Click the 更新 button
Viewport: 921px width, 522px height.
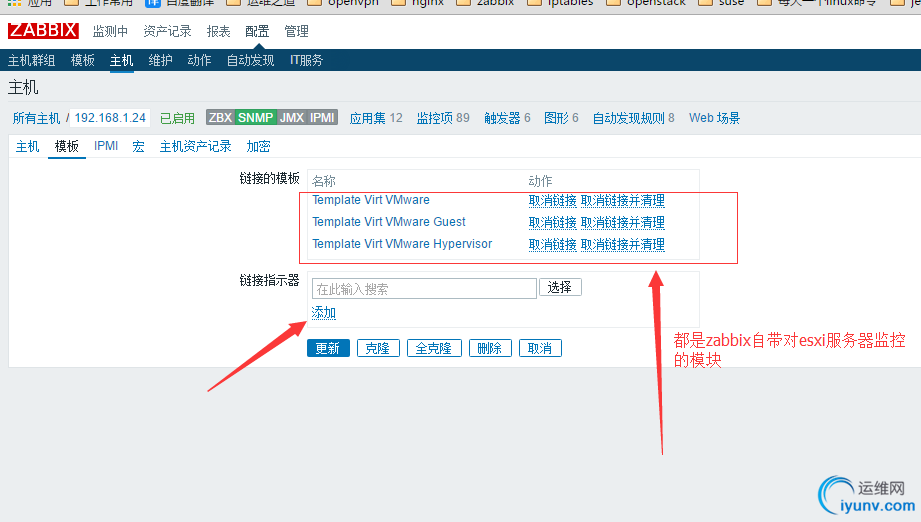point(328,348)
